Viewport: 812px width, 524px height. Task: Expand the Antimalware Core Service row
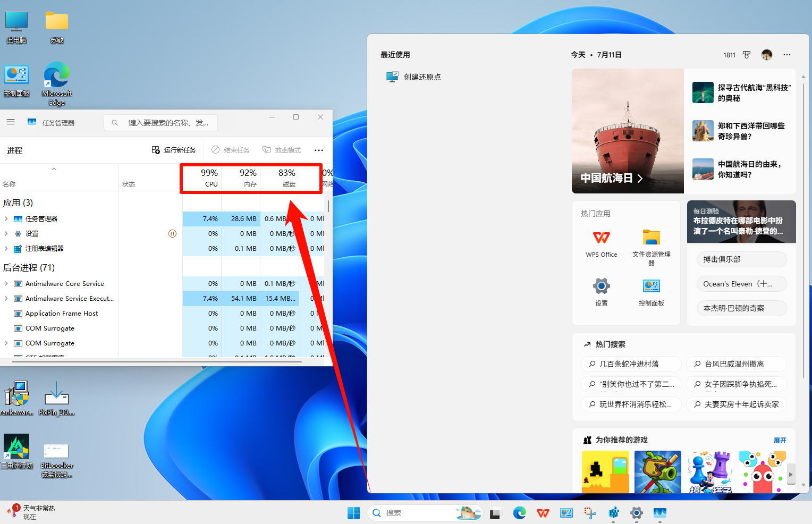(x=6, y=284)
